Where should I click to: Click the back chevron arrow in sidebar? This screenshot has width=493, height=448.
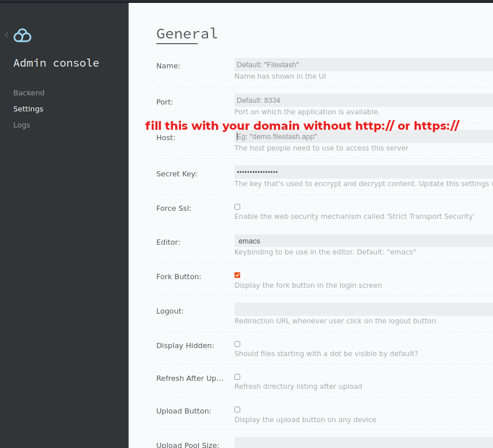[6, 35]
